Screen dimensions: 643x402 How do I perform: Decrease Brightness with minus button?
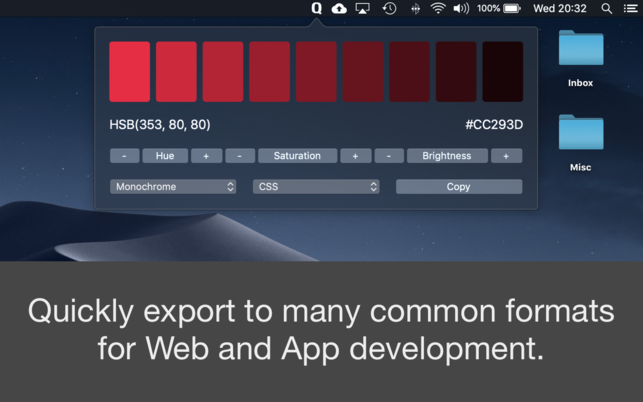pos(389,156)
